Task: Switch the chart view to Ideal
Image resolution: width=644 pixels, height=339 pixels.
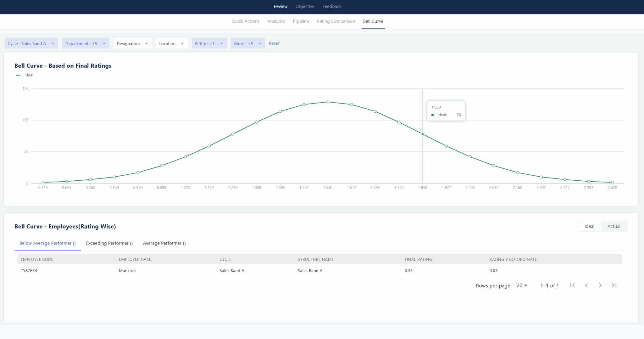Action: 589,226
